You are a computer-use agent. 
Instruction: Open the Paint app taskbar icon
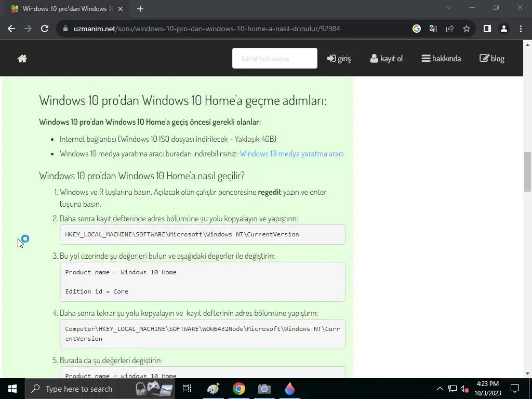click(x=213, y=389)
